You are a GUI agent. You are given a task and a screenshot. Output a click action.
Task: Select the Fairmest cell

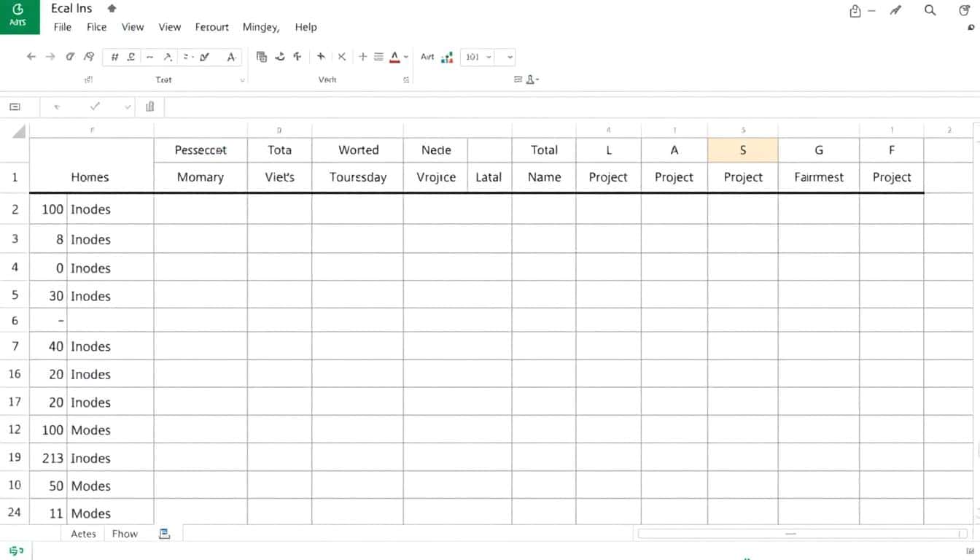tap(819, 177)
